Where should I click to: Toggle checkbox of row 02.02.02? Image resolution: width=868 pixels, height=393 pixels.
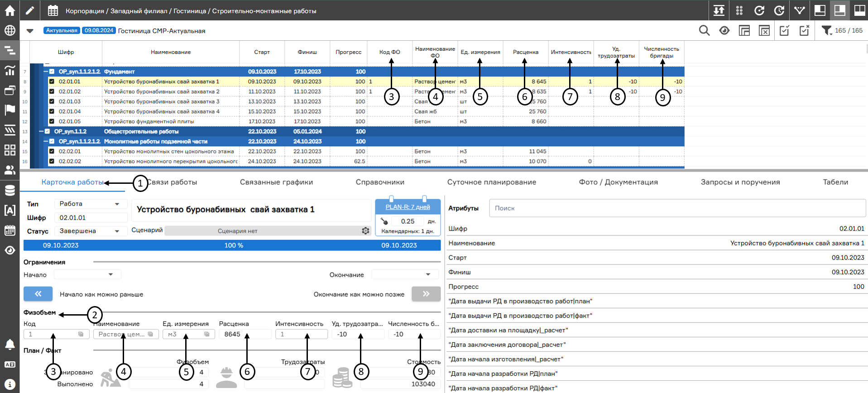tap(52, 161)
